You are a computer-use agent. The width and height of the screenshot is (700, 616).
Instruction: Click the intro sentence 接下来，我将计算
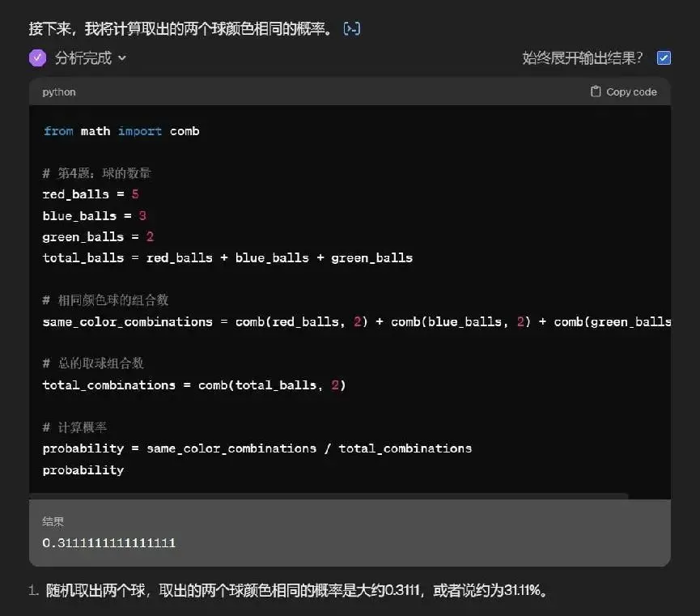click(180, 29)
